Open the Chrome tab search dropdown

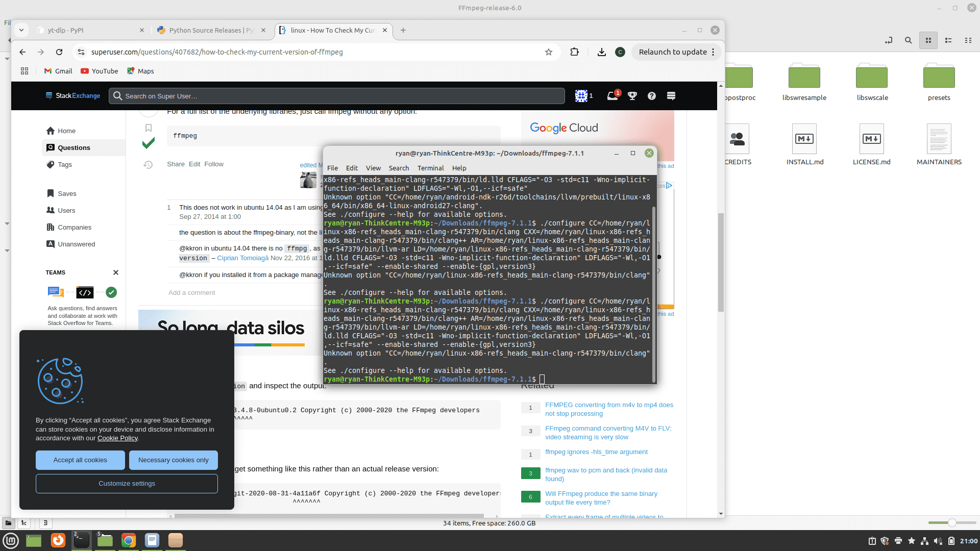21,30
